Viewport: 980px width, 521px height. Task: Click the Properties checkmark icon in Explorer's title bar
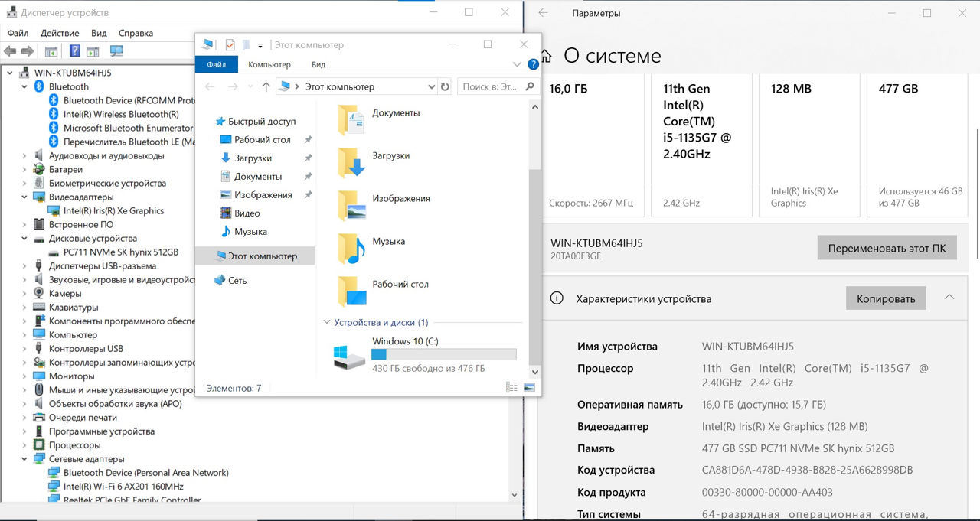pyautogui.click(x=230, y=44)
